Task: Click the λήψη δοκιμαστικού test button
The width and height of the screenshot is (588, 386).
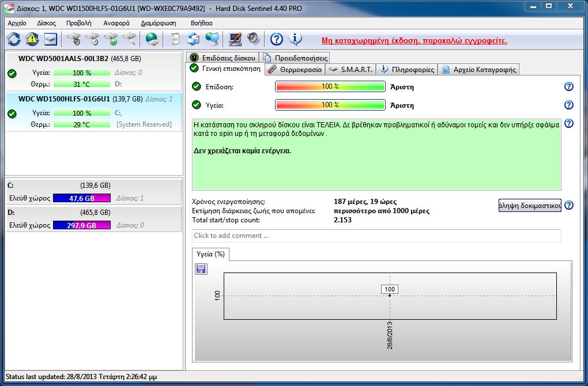Action: pos(530,205)
